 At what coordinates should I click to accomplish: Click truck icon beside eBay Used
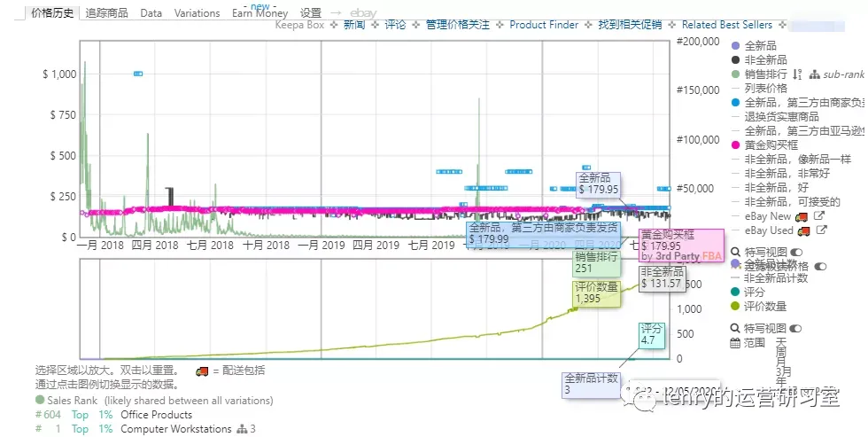pyautogui.click(x=804, y=231)
